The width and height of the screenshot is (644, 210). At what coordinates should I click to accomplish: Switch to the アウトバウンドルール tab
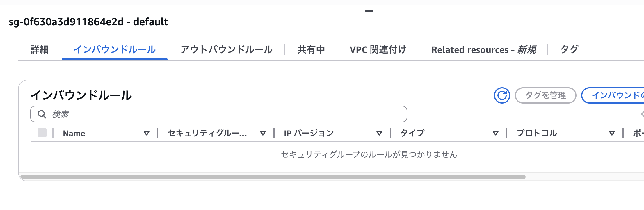227,49
